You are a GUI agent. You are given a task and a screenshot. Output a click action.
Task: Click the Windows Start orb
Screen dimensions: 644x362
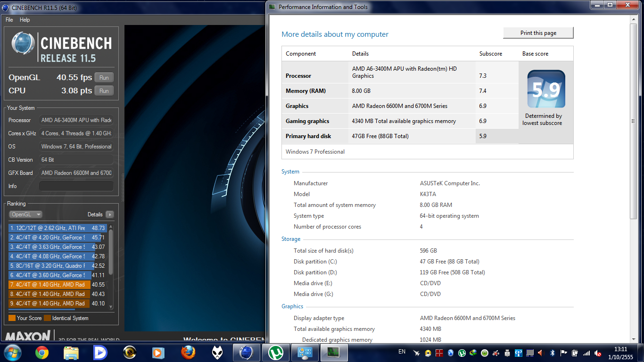click(12, 353)
